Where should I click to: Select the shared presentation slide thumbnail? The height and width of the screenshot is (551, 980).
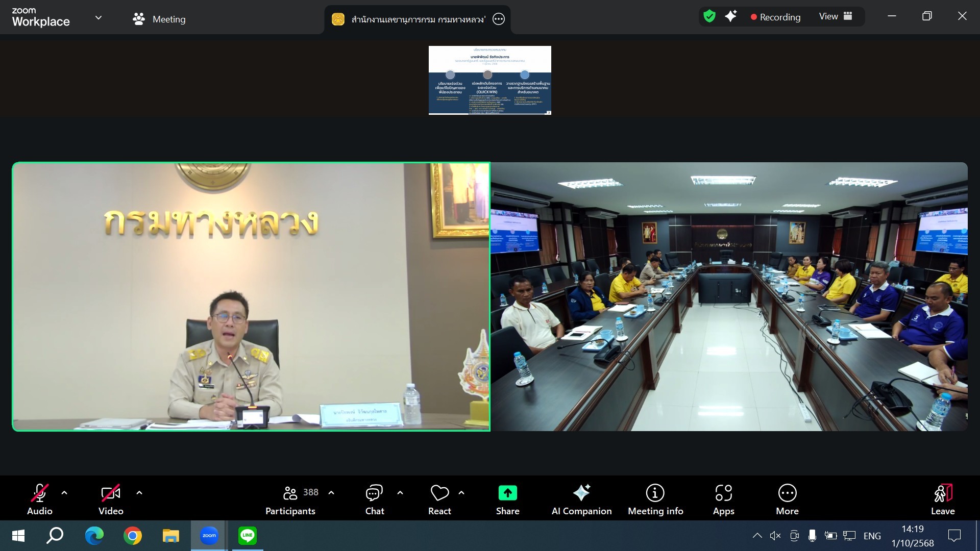coord(489,80)
